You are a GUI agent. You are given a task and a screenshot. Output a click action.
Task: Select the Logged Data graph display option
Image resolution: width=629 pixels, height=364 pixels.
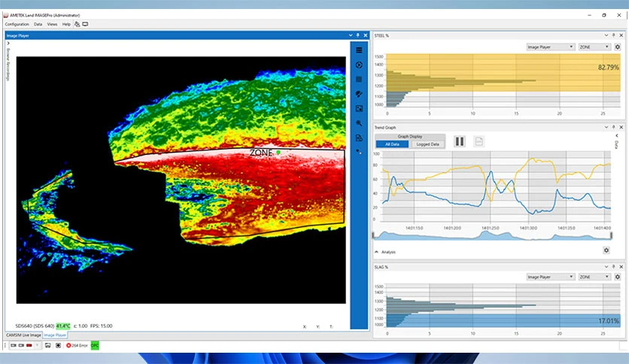tap(427, 144)
